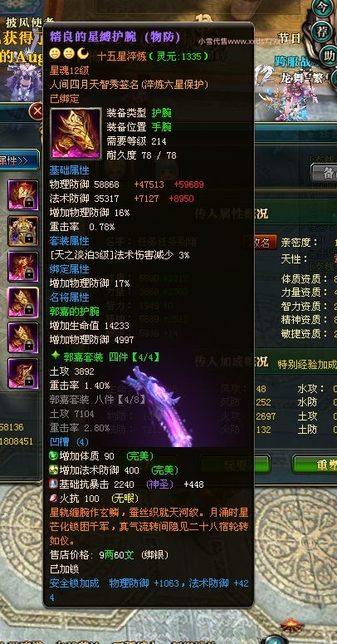Expand the 属性>> panel

(x=18, y=160)
